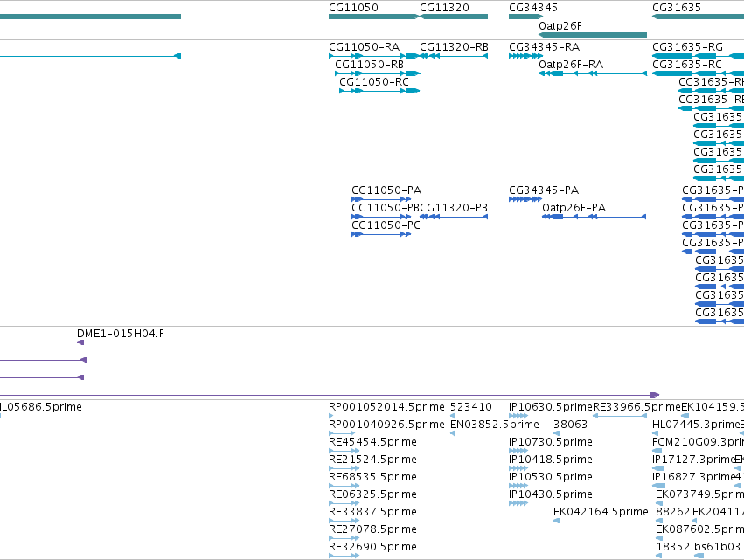Click the CG31635 gene label

pos(676,8)
